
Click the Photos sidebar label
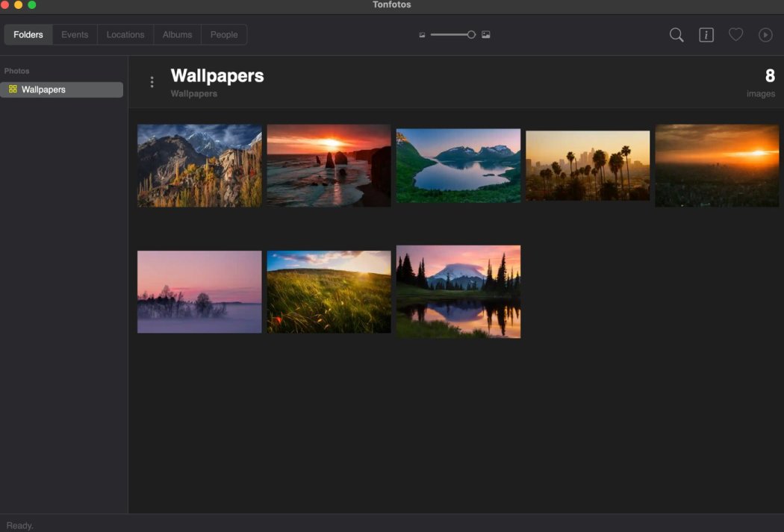(x=16, y=71)
